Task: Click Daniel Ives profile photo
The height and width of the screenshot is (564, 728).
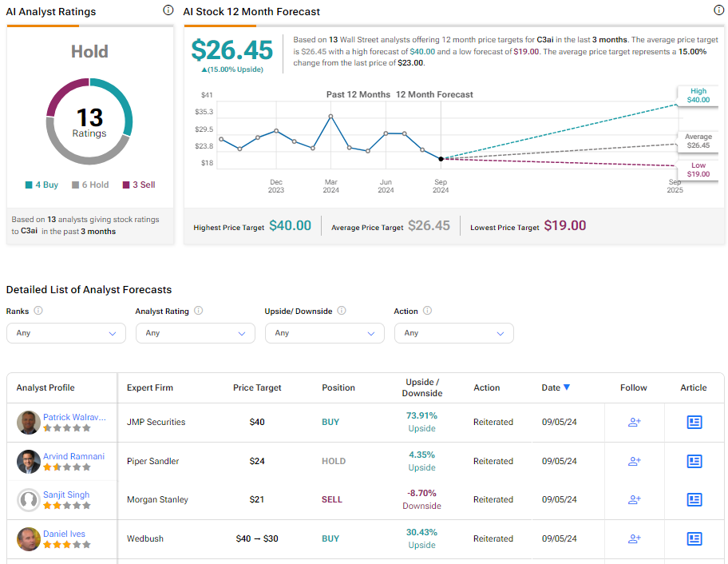Action: [28, 539]
